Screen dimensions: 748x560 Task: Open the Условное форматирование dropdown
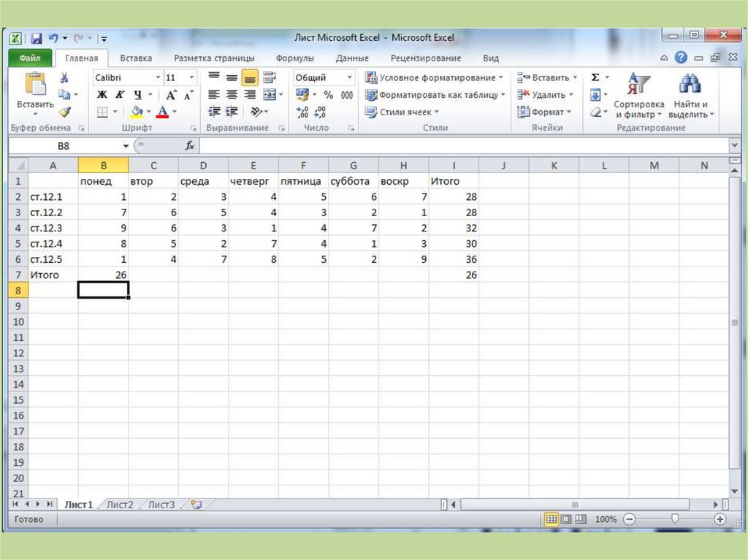(x=435, y=77)
